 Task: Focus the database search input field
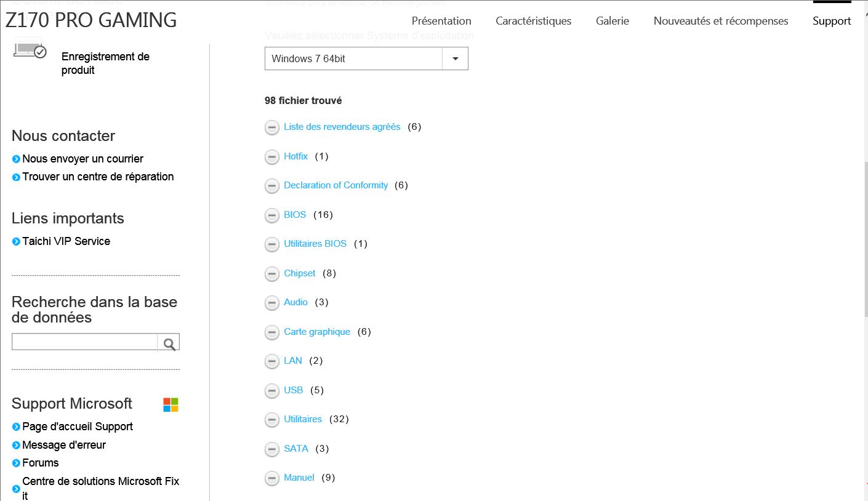85,342
